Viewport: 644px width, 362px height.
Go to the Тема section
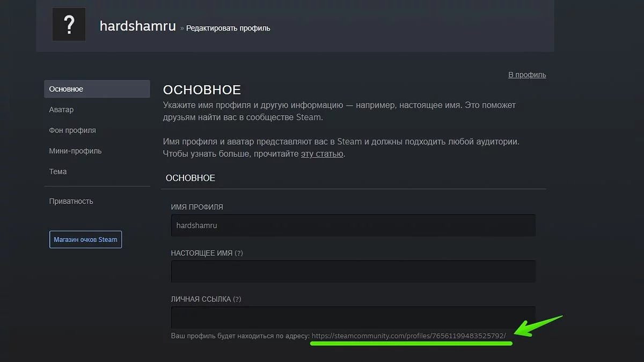pyautogui.click(x=58, y=172)
